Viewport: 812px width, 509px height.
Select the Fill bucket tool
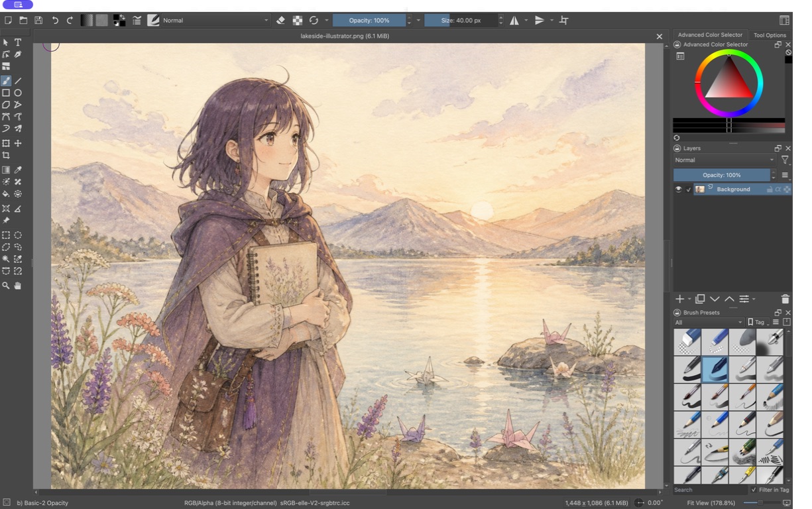(x=6, y=194)
